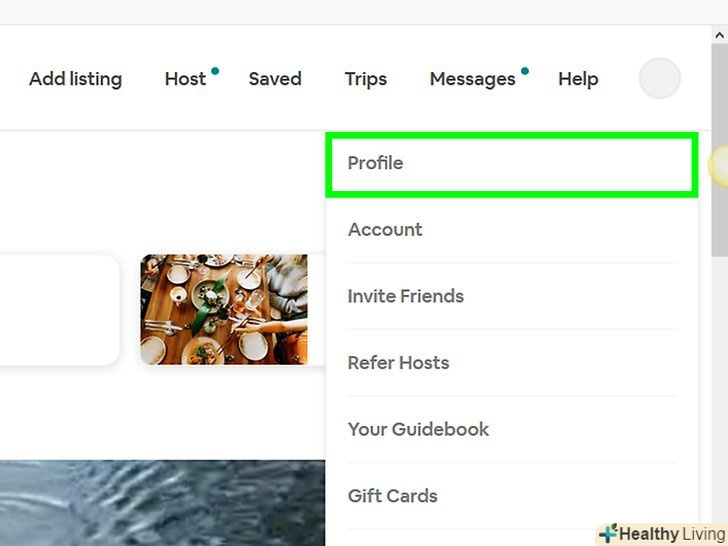Click the vertical scrollbar thumb
728x546 pixels.
pos(719,150)
